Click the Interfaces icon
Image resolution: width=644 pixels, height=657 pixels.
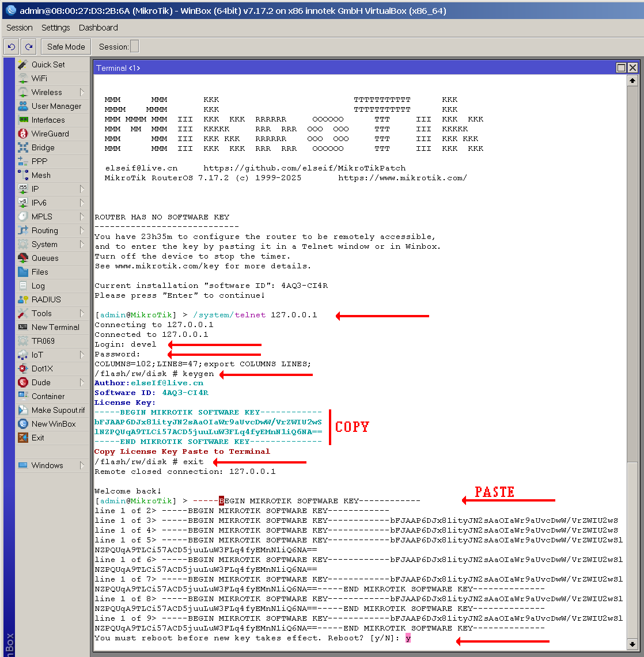click(23, 120)
